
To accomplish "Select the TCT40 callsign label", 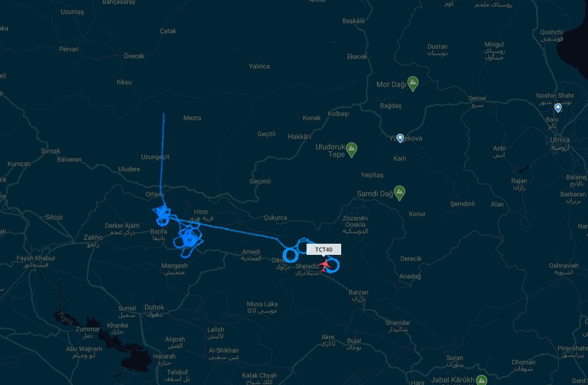I will (324, 250).
